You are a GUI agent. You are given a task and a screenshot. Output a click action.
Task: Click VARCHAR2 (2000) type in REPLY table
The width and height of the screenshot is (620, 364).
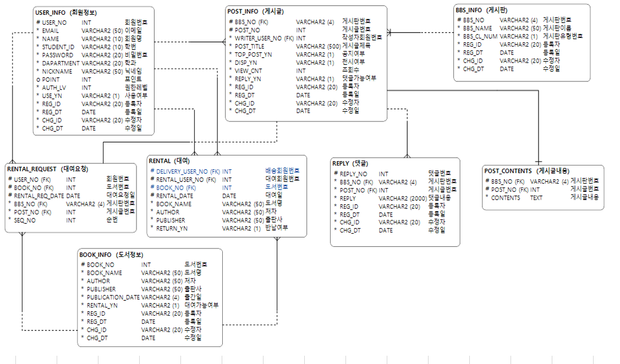coord(403,198)
